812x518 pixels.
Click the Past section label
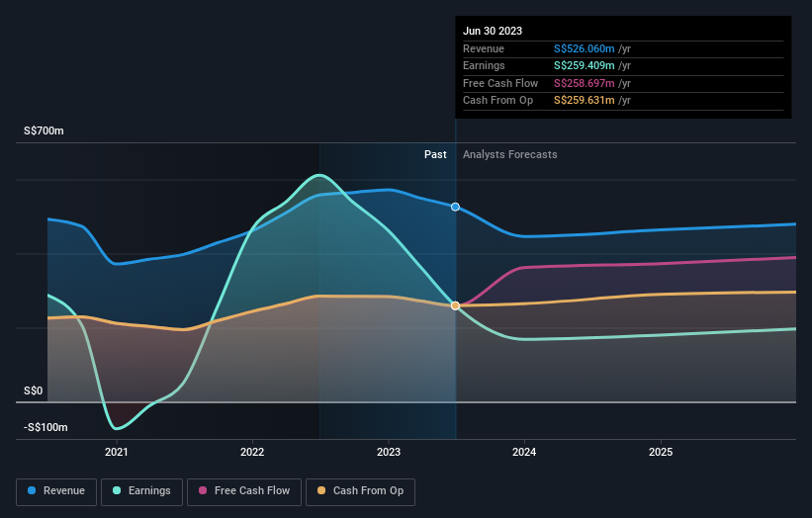coord(435,154)
